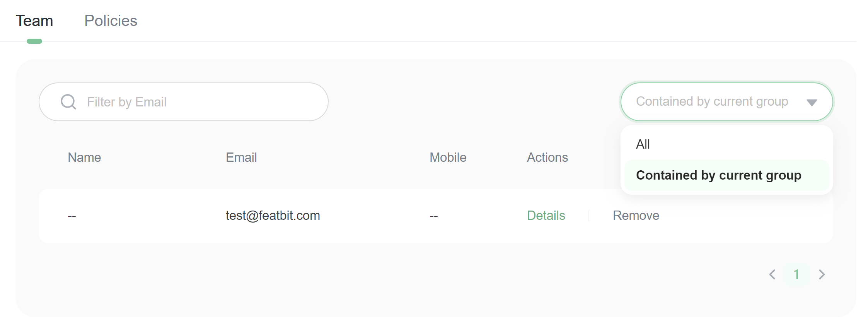Click the Mobile column header

(x=448, y=158)
